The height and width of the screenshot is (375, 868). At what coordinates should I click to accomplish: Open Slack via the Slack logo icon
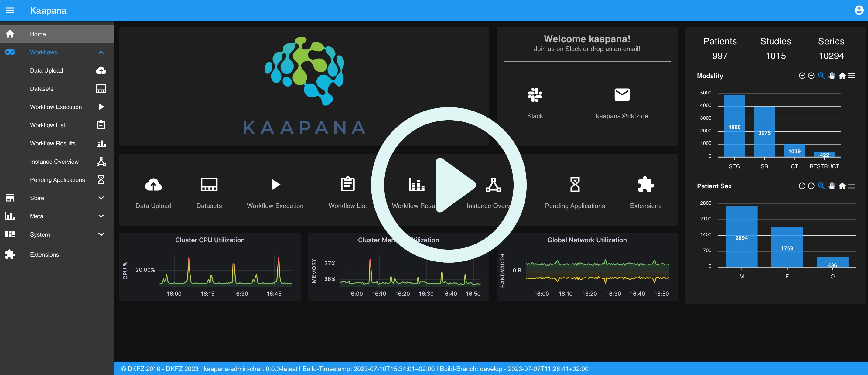[535, 95]
